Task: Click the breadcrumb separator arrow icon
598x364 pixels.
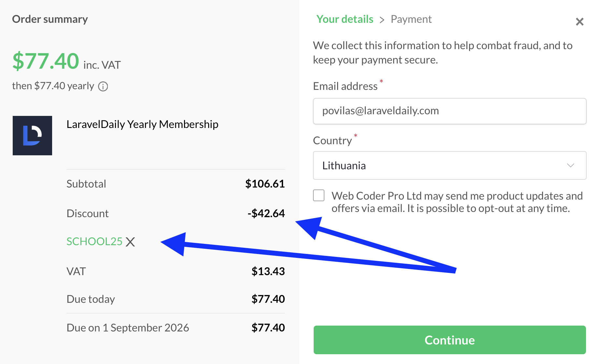Action: [382, 20]
